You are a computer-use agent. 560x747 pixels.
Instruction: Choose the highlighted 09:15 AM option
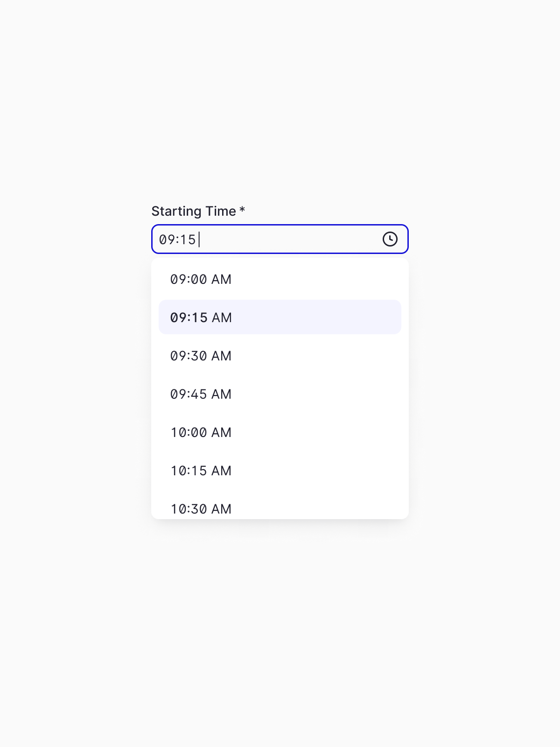tap(201, 317)
